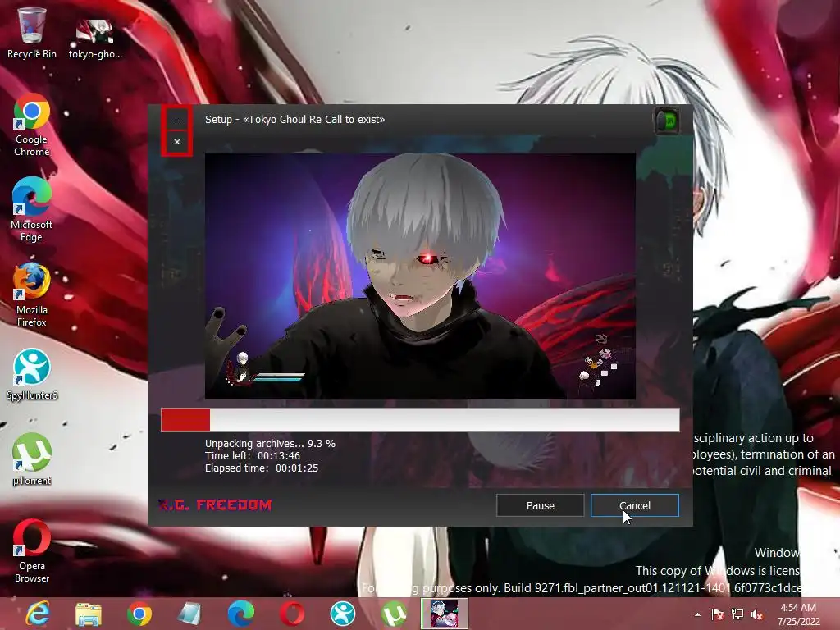Image resolution: width=840 pixels, height=630 pixels.
Task: Open µTorrent from the taskbar
Action: [x=394, y=614]
